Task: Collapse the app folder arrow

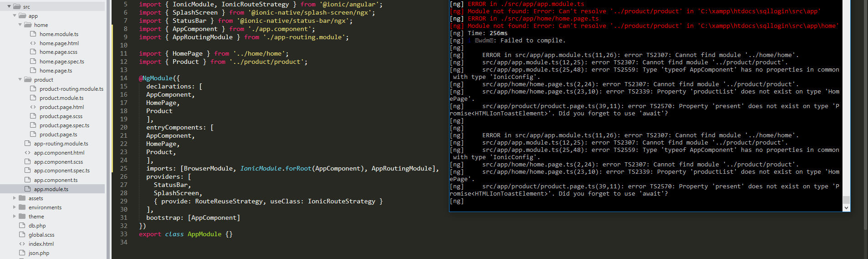Action: 15,16
